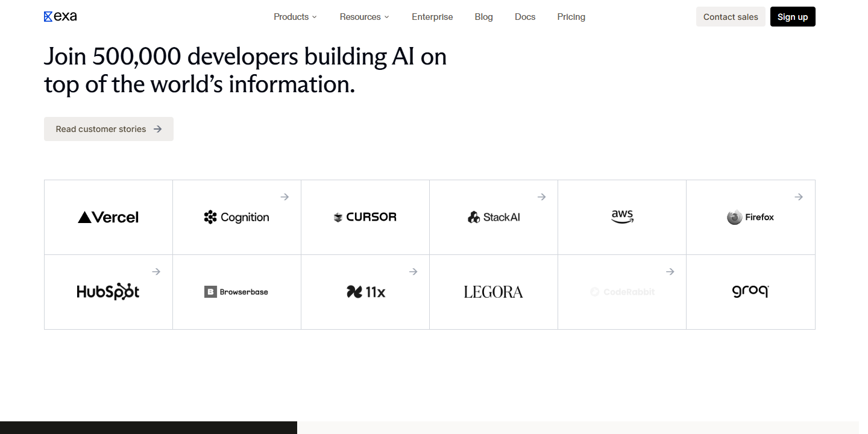Click the Exa logo in header
The height and width of the screenshot is (434, 868).
click(x=60, y=17)
